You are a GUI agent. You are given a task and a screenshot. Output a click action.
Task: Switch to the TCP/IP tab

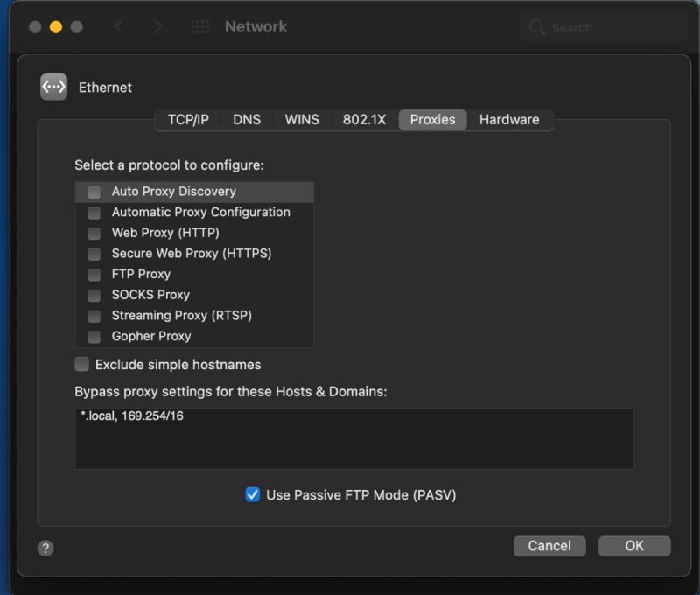188,120
